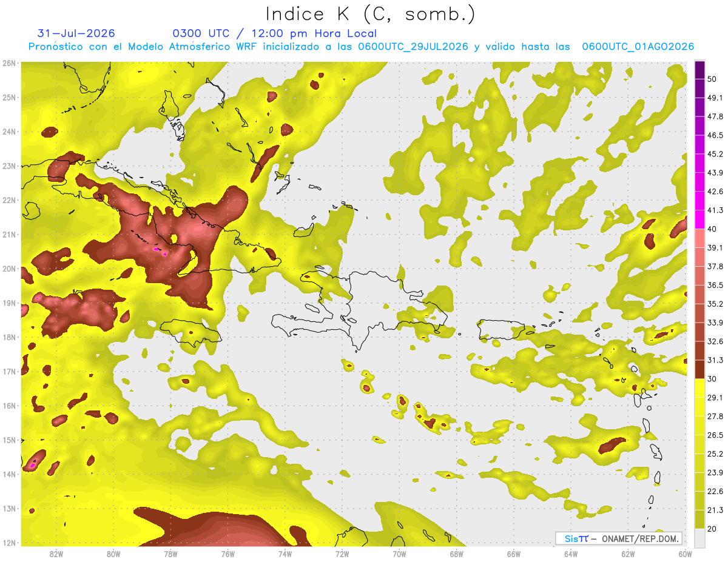Click the bright yellow swatch between 29.1 and 30
Viewport: 728px width, 562px height.
pos(699,388)
